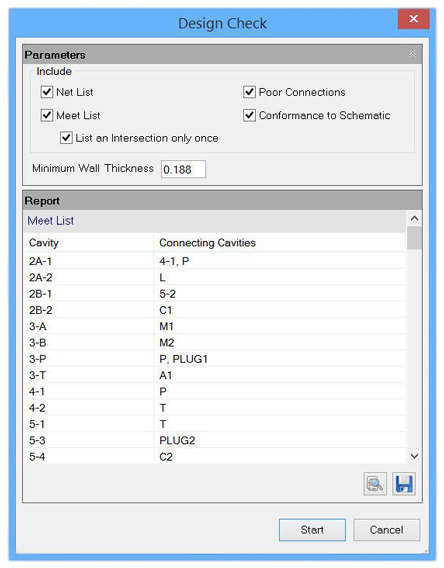The height and width of the screenshot is (568, 444).
Task: Select the 5-3 PLUG2 row
Action: tap(215, 440)
